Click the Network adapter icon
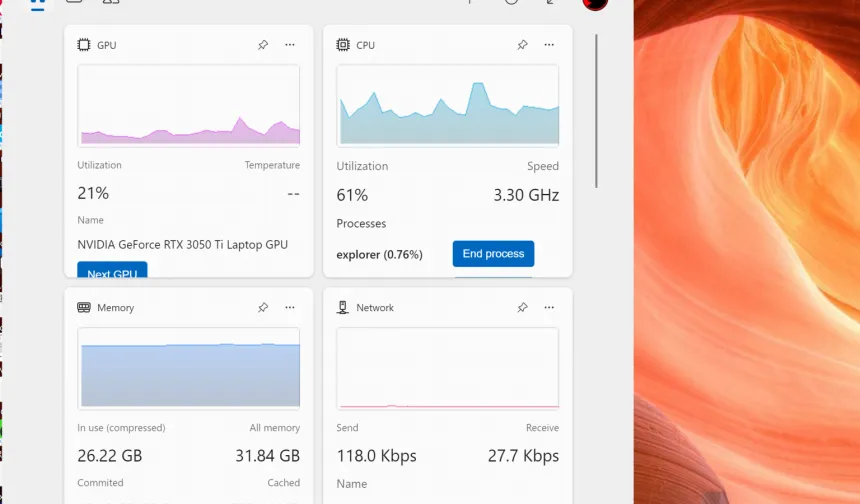The width and height of the screenshot is (860, 504). click(343, 307)
